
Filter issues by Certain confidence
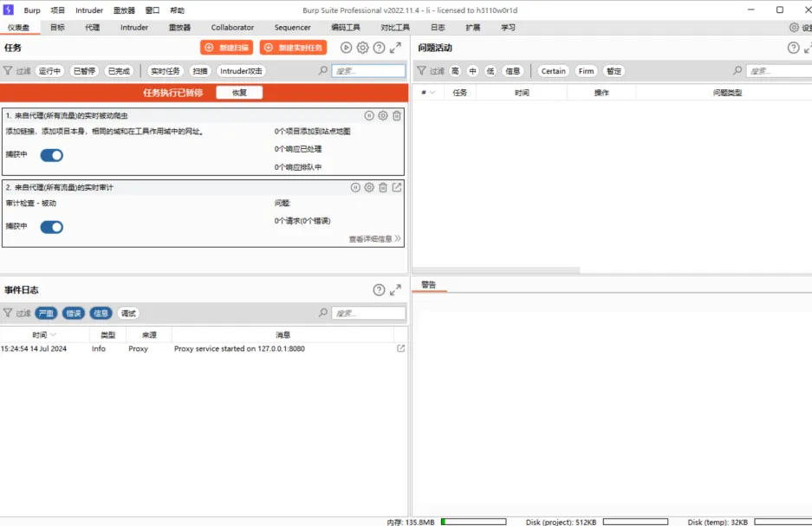point(554,71)
